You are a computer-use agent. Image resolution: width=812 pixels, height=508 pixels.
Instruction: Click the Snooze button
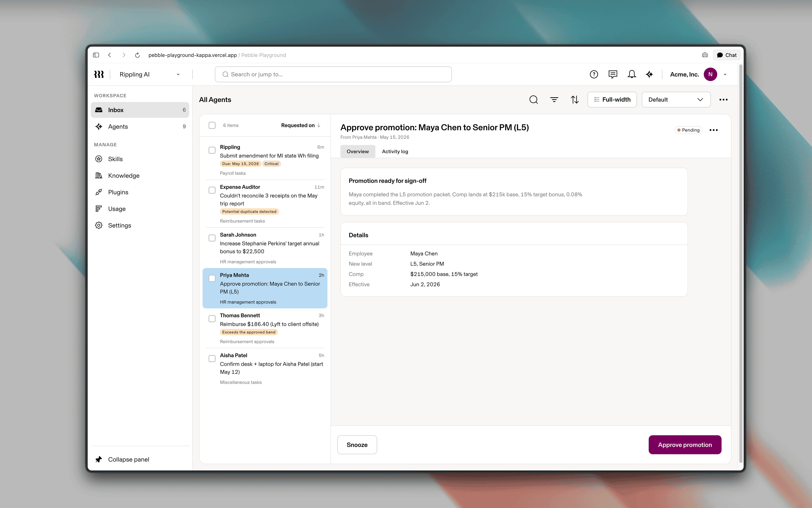click(x=357, y=445)
